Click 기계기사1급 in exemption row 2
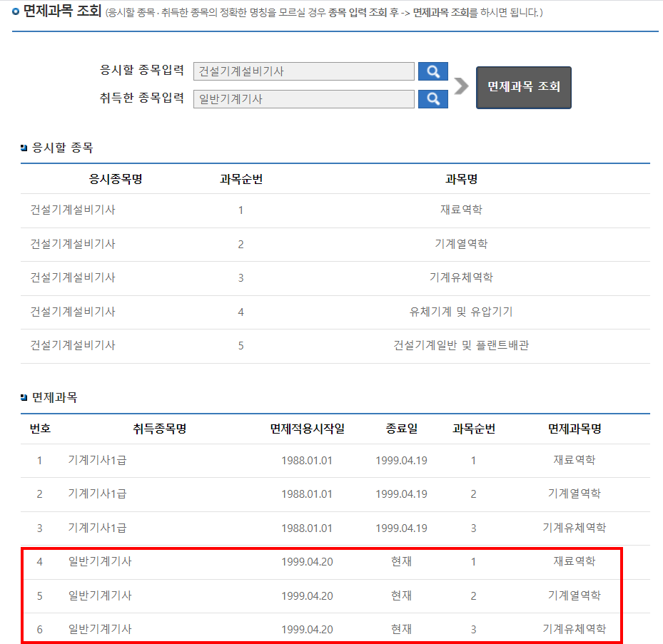 click(97, 494)
